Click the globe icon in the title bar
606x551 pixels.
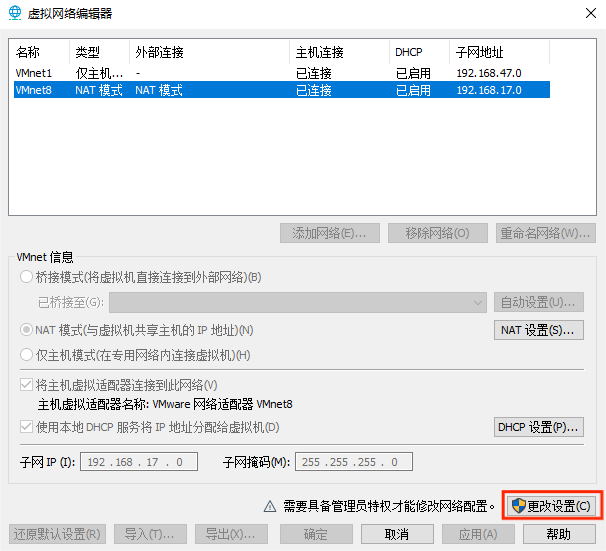pyautogui.click(x=14, y=13)
